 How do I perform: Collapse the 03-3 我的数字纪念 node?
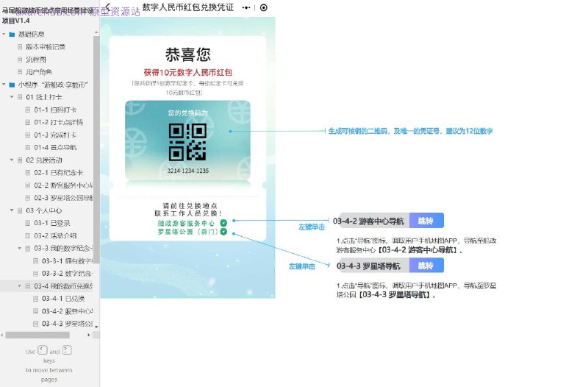20,248
